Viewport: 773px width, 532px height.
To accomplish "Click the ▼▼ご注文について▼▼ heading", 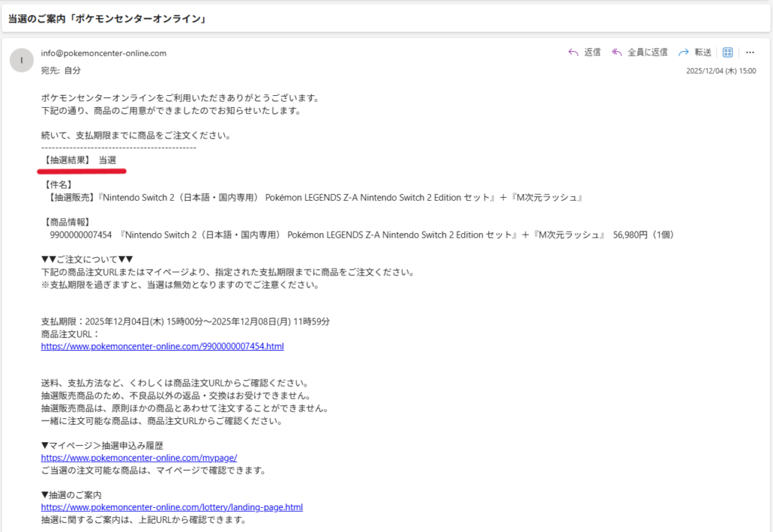I will click(87, 260).
